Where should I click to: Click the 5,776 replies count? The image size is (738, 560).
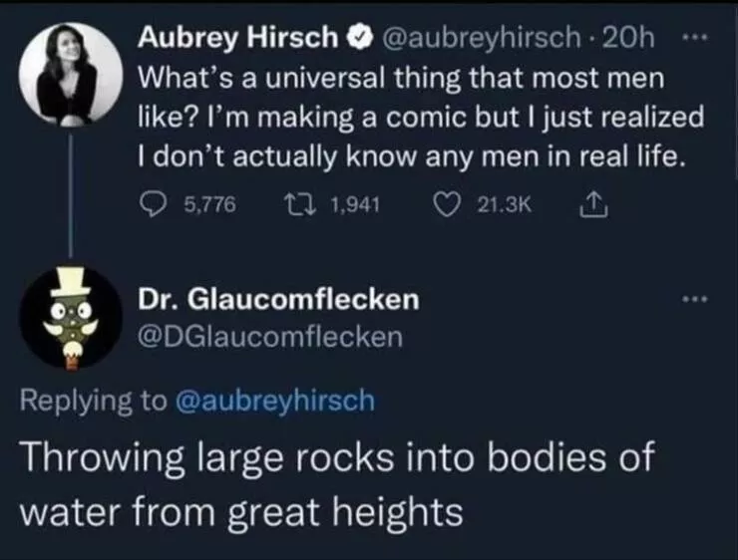[x=209, y=205]
